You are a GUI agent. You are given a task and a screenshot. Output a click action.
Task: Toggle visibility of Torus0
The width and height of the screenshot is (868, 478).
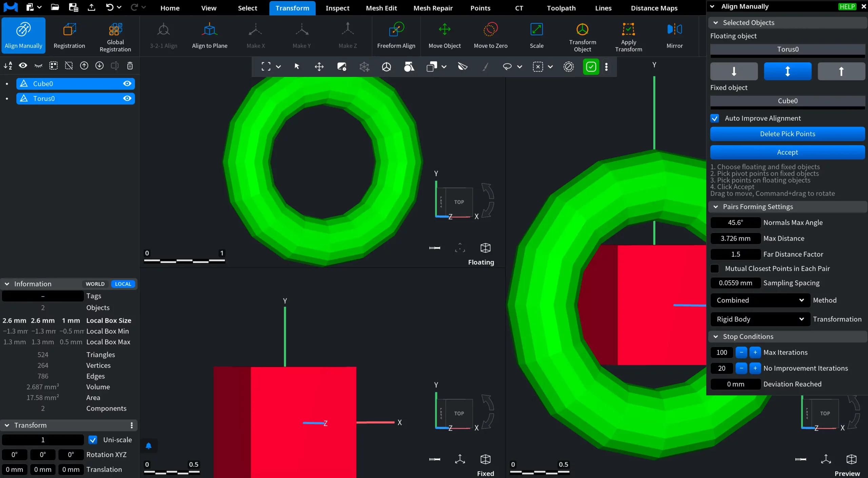coord(127,98)
